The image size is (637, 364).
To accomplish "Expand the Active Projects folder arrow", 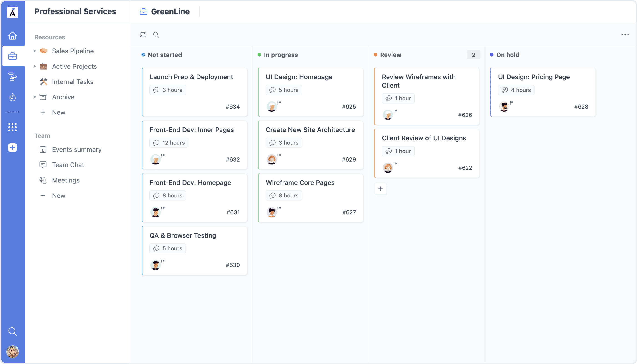I will [35, 66].
